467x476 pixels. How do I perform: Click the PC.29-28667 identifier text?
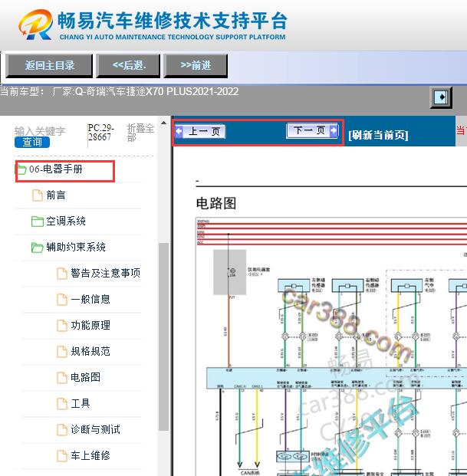tap(100, 133)
